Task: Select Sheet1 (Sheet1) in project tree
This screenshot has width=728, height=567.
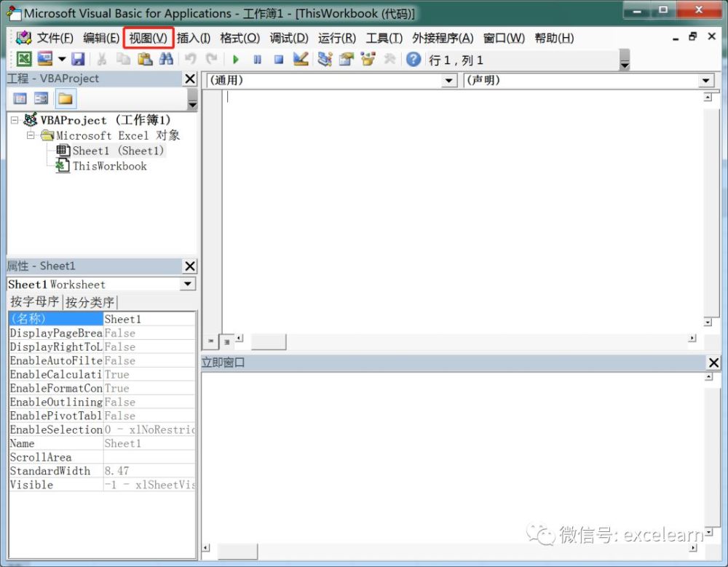Action: click(118, 151)
